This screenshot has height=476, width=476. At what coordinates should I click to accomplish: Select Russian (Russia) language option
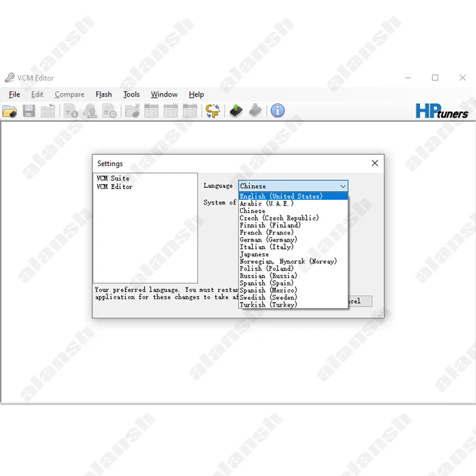point(293,276)
